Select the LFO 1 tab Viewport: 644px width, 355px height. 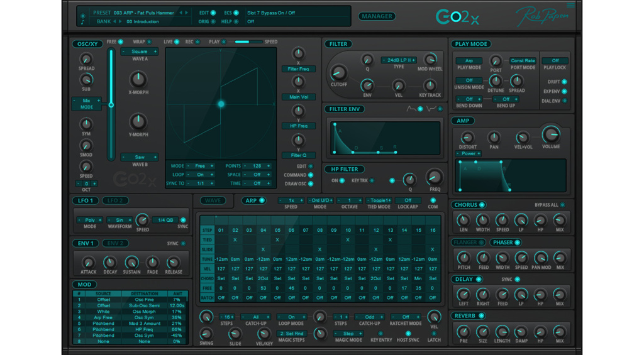pyautogui.click(x=86, y=200)
